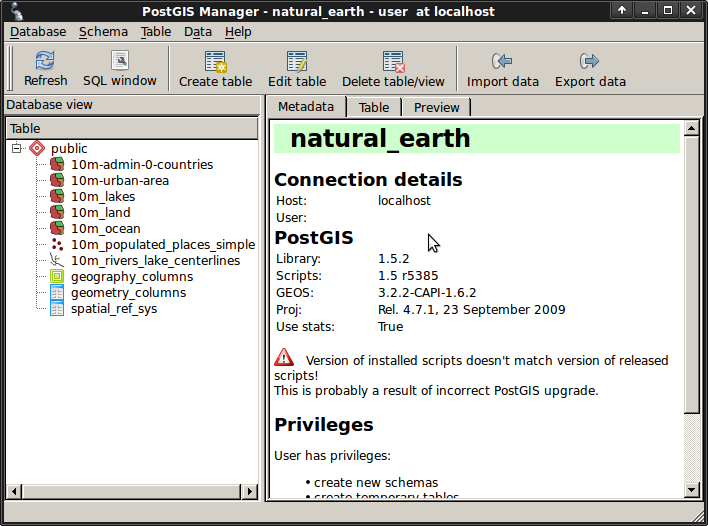Click polygon icon beside 10m_lakes

pyautogui.click(x=57, y=196)
